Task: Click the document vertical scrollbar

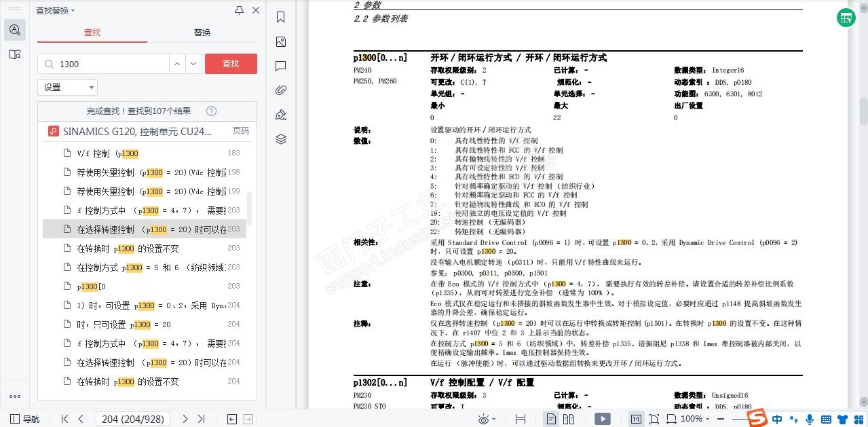Action: 863,112
